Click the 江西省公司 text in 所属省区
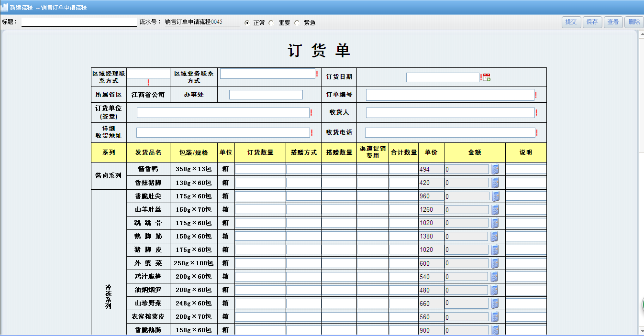The image size is (644, 336). point(148,95)
